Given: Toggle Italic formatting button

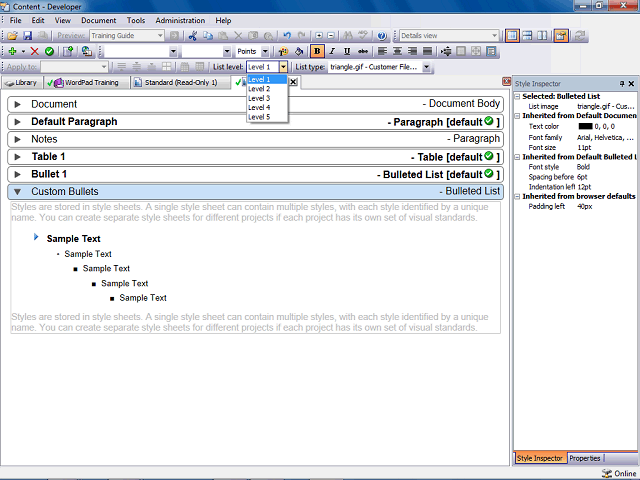Looking at the screenshot, I should pos(332,51).
